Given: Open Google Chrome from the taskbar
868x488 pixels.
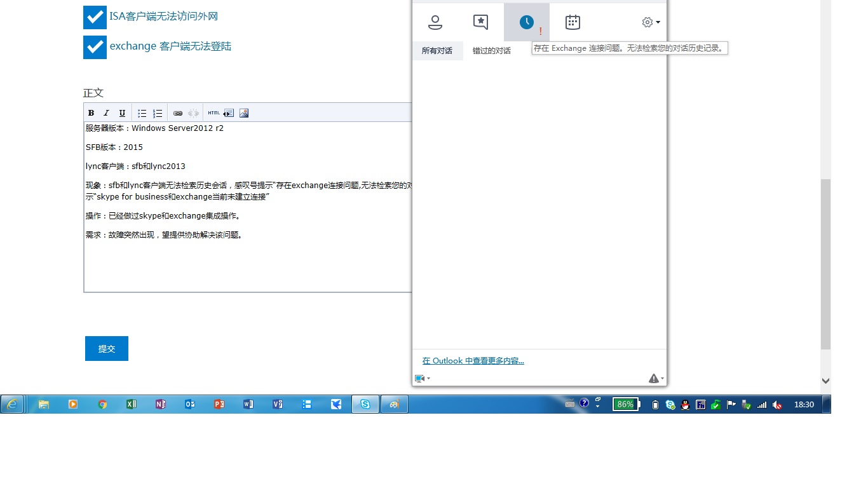Looking at the screenshot, I should click(x=102, y=404).
